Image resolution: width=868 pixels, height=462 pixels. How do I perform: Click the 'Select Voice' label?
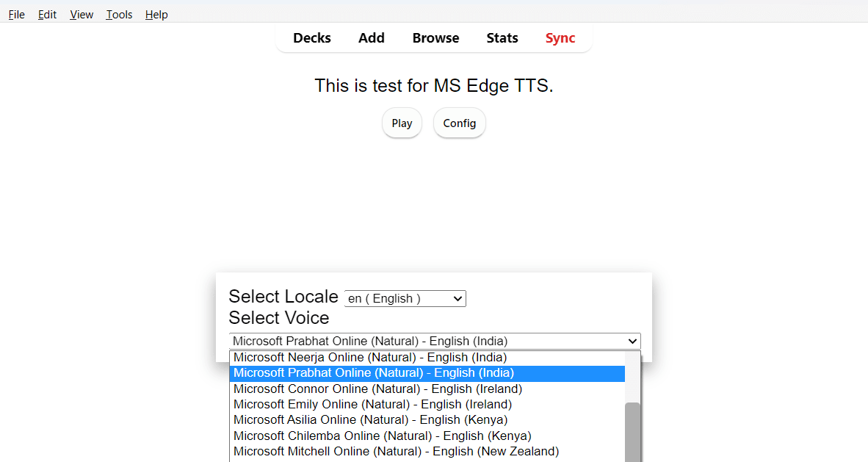click(279, 318)
